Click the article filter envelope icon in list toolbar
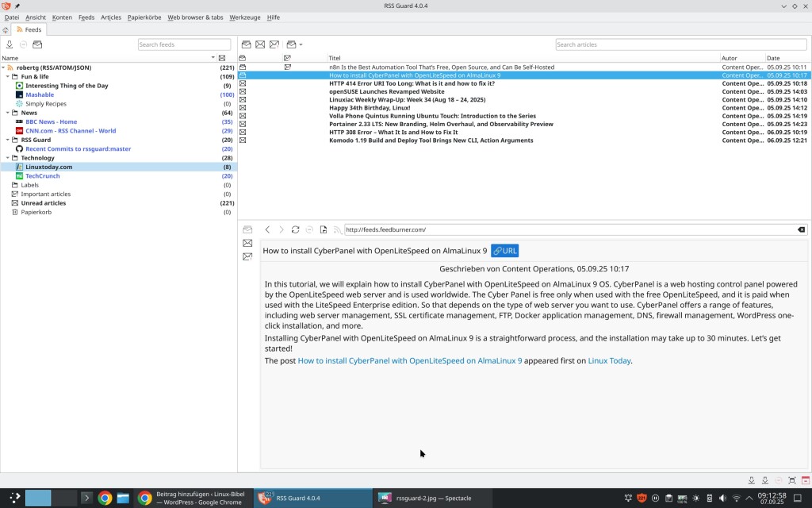The image size is (812, 508). [292, 44]
